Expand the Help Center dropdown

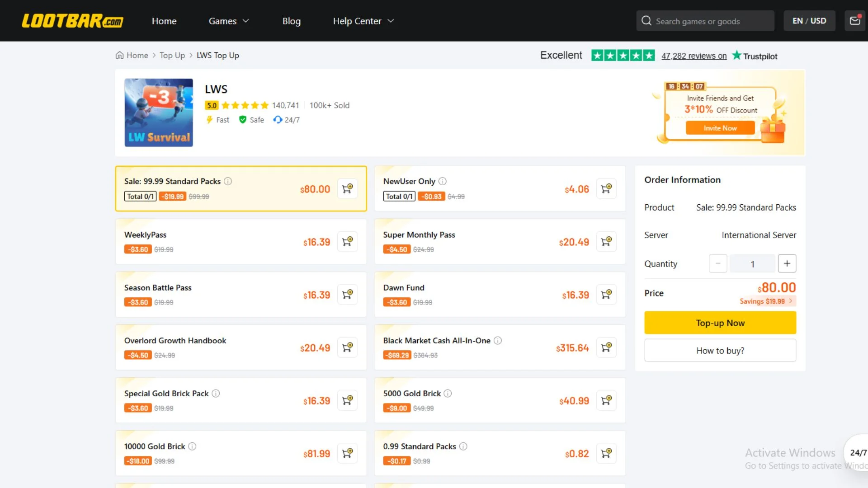click(x=363, y=21)
